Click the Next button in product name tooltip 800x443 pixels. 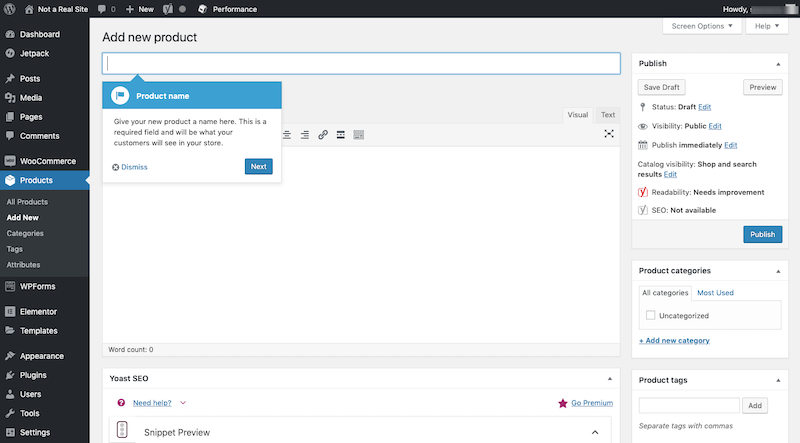point(258,166)
